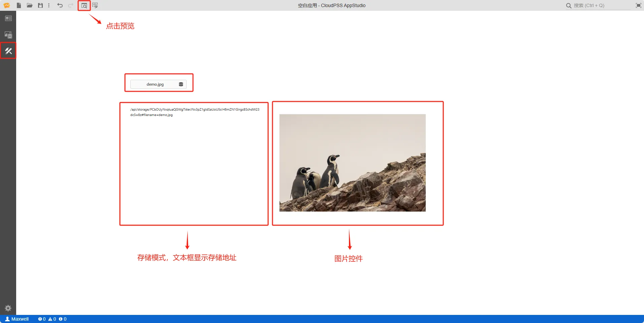Click the Maxwell user account
Viewport: 644px width, 323px height.
[x=17, y=319]
